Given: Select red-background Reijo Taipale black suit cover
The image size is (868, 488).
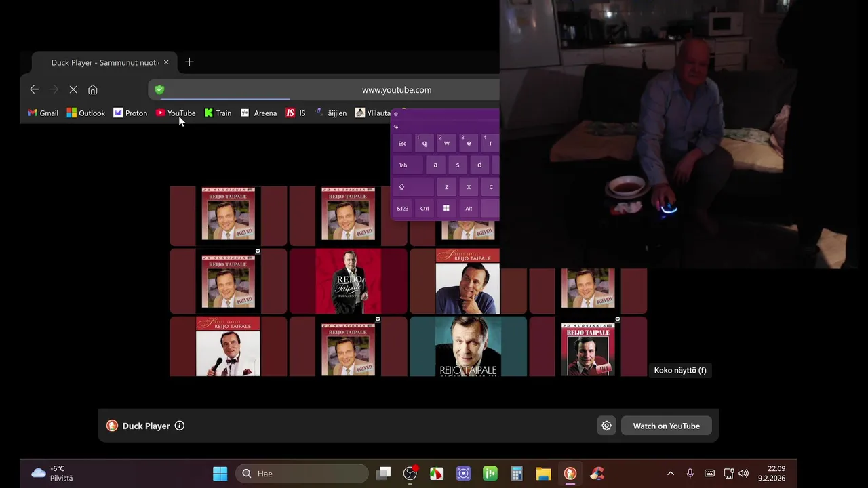Looking at the screenshot, I should pyautogui.click(x=349, y=281).
